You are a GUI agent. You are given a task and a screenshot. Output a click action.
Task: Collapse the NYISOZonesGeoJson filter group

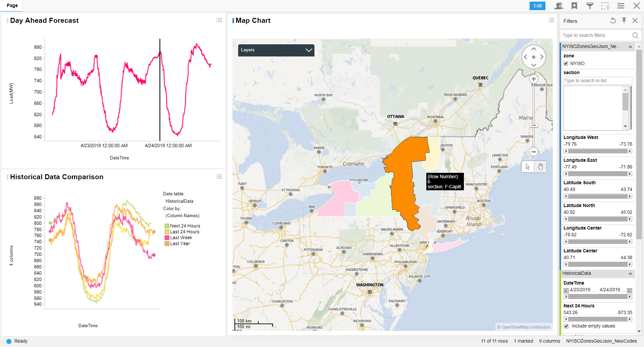(630, 47)
